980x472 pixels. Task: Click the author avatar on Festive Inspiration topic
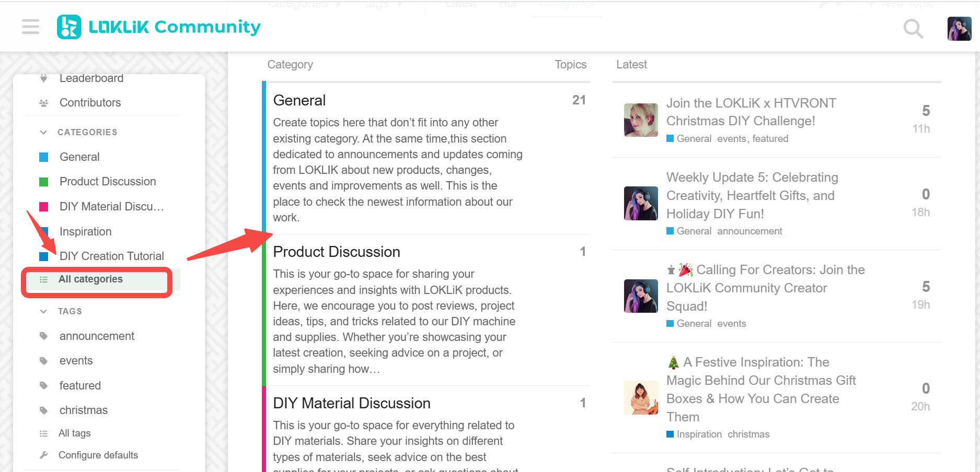641,398
